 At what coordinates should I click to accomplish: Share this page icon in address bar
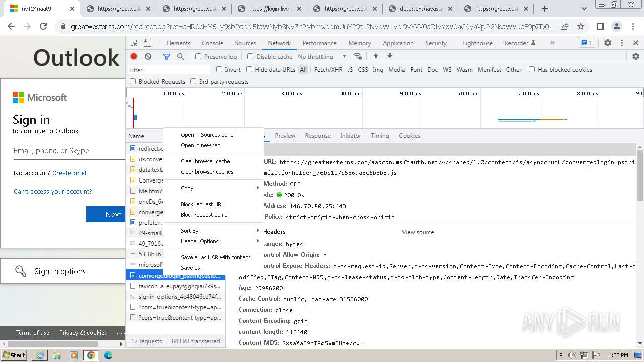565,26
